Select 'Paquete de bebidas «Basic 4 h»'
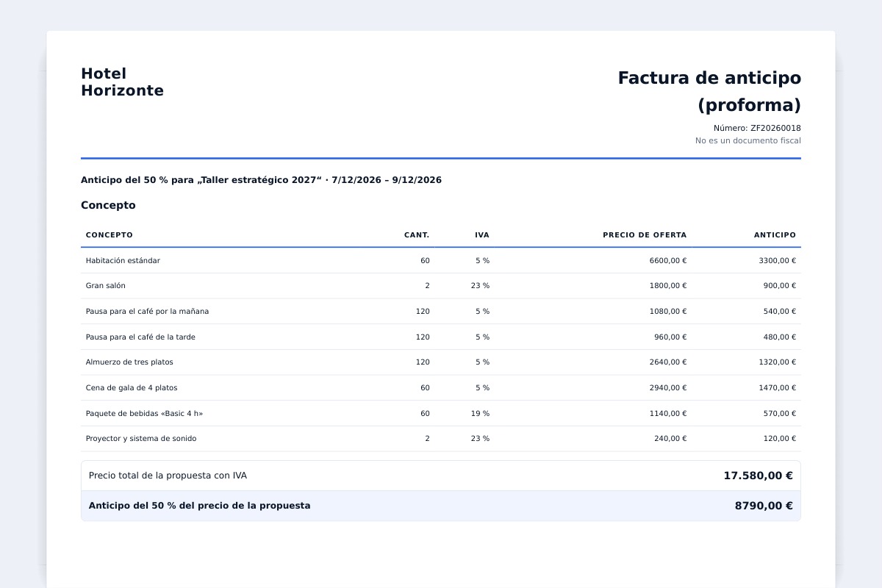 (x=144, y=414)
